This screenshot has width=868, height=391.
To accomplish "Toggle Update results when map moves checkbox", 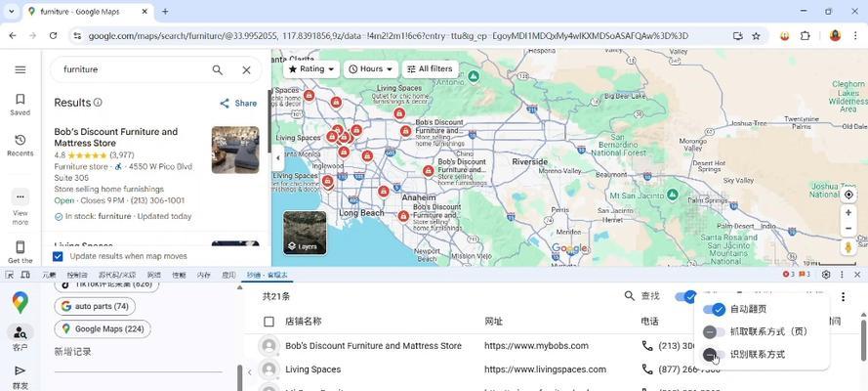I will coord(58,256).
